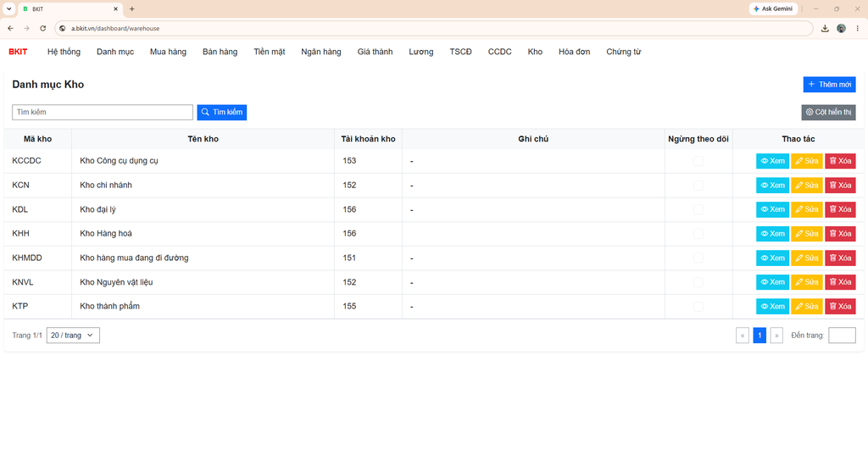Open the Kho menu
The height and width of the screenshot is (466, 868).
pyautogui.click(x=535, y=52)
